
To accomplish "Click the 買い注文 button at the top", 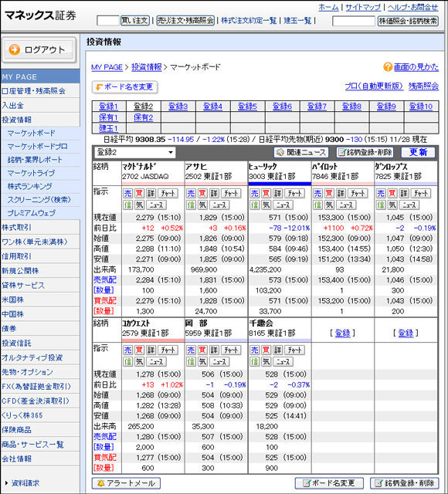I will point(135,21).
